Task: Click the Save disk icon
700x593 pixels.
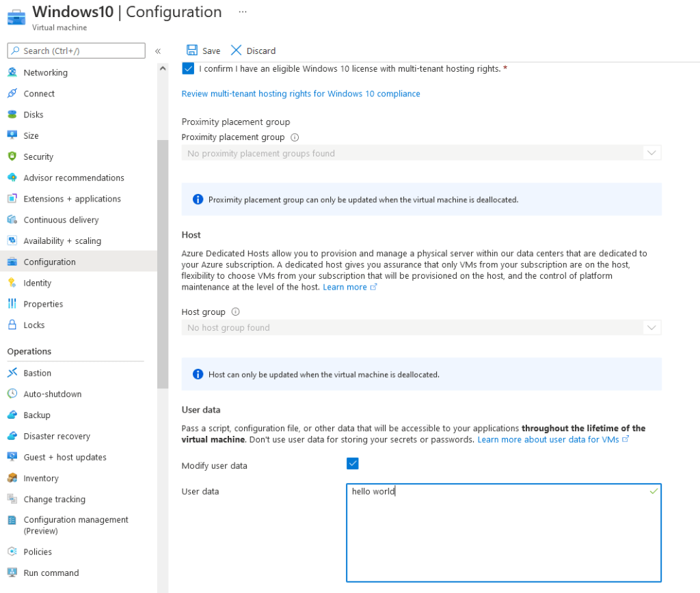Action: pos(192,51)
